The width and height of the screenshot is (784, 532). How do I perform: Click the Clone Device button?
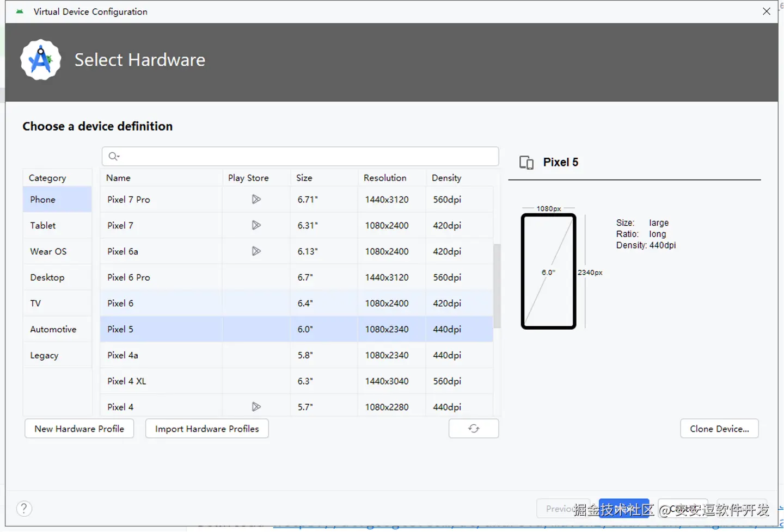point(719,429)
